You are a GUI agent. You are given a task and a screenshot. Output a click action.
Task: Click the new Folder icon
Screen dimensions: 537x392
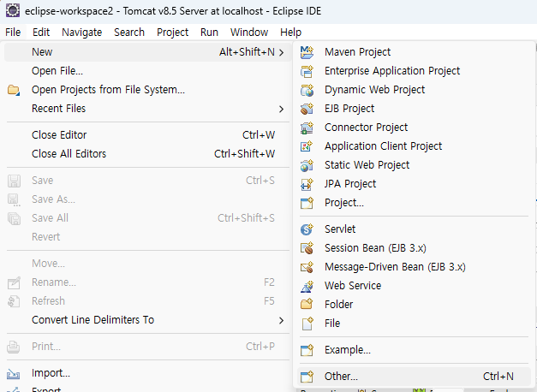point(307,305)
